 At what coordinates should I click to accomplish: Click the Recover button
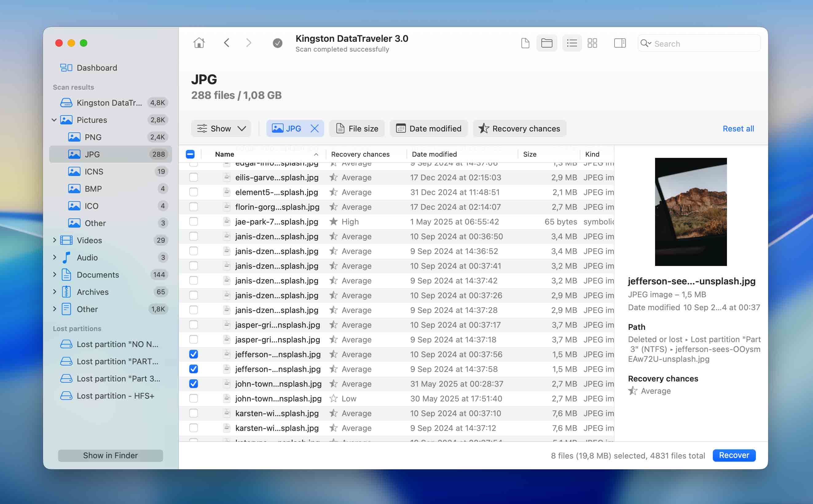[734, 455]
